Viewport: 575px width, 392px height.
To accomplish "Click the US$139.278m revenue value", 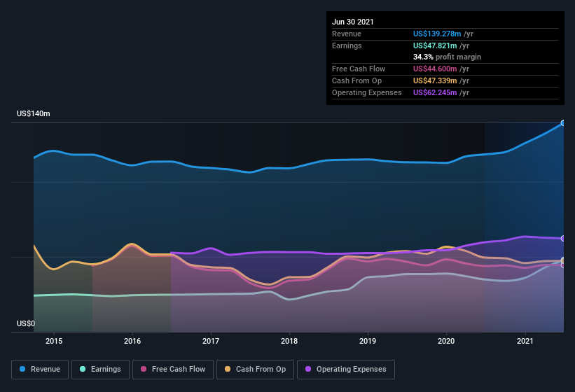I will 437,34.
